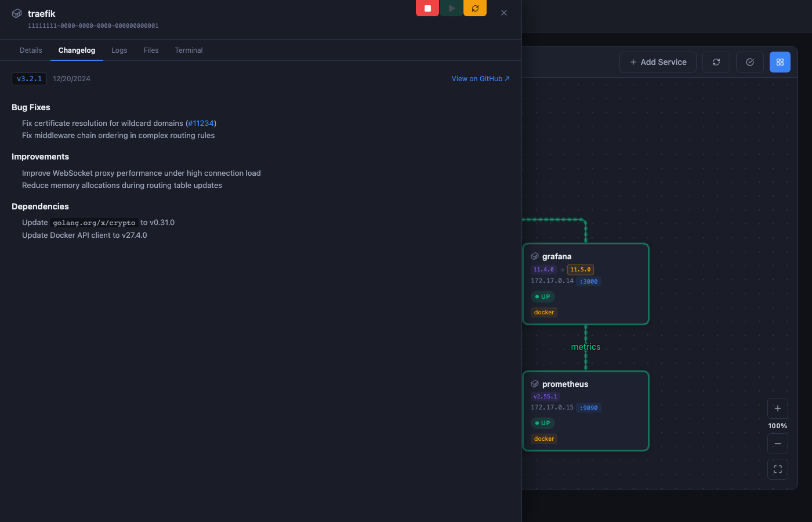Click 'Update Docker API client to v27.4.0'
Viewport: 812px width, 522px height.
click(x=85, y=235)
